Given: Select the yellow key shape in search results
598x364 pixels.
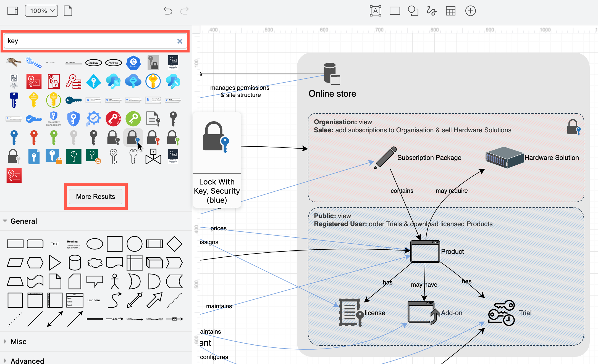Looking at the screenshot, I should tap(34, 100).
